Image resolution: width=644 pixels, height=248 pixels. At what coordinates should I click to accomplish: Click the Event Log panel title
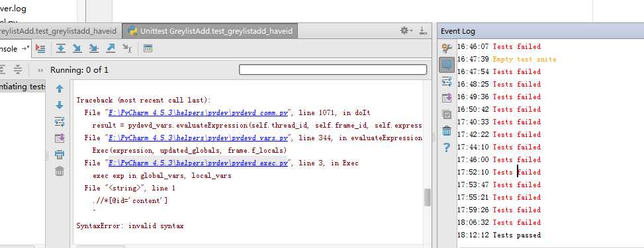[458, 31]
